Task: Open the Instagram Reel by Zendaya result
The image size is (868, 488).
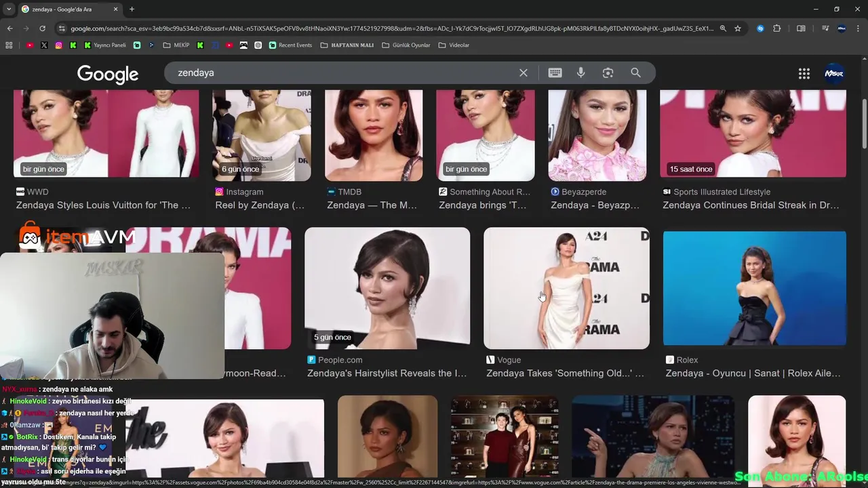Action: tap(260, 205)
